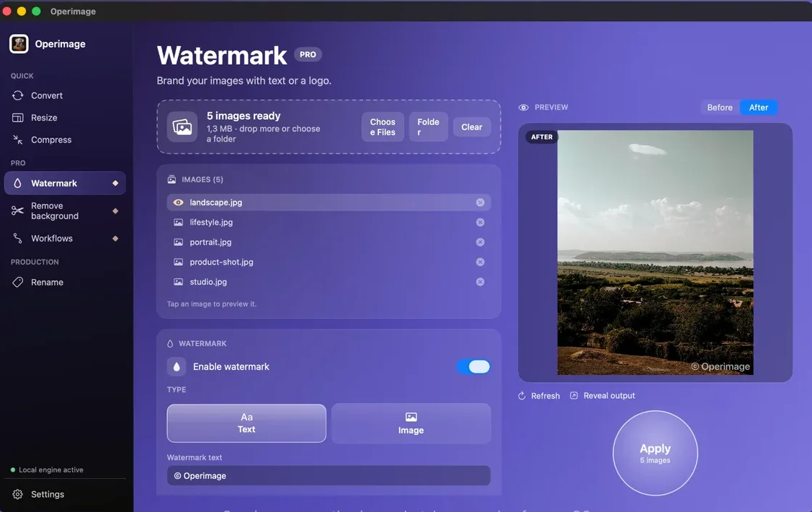812x512 pixels.
Task: Click the Images (5) section header icon
Action: 171,180
